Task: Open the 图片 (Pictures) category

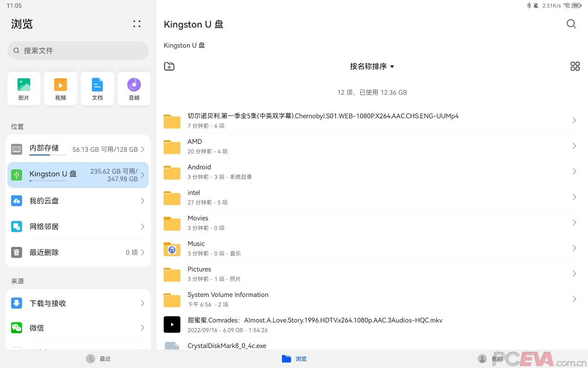Action: [x=24, y=88]
